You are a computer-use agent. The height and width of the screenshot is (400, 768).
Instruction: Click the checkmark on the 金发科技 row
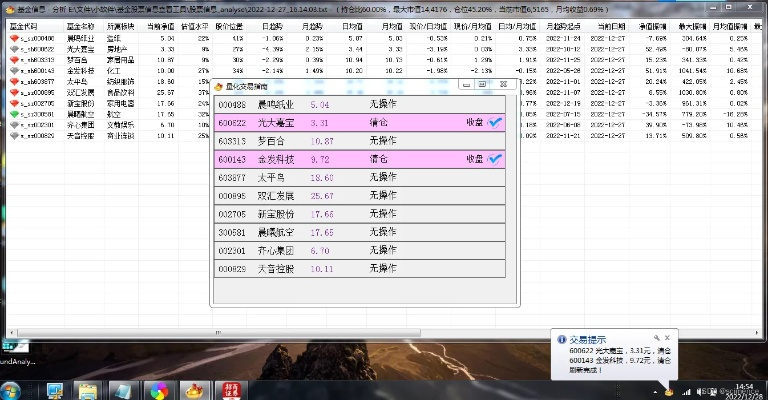click(496, 159)
